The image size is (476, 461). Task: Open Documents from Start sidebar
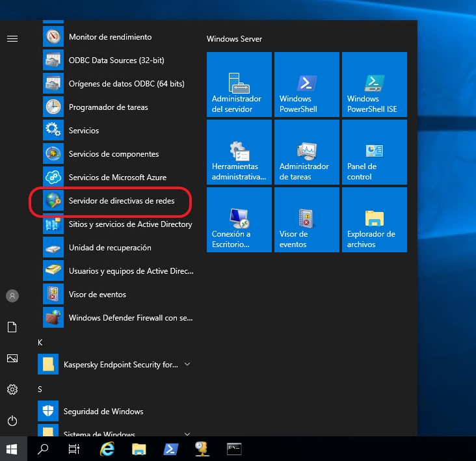pyautogui.click(x=12, y=327)
